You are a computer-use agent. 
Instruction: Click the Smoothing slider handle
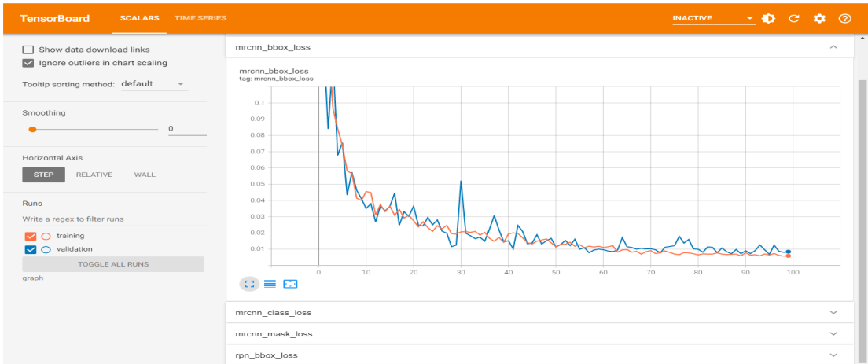[x=32, y=129]
